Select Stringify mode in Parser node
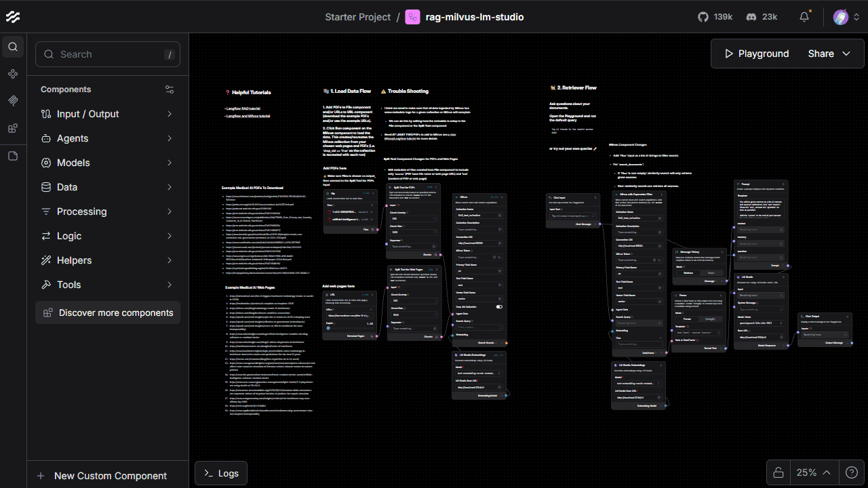The image size is (868, 488). [710, 319]
